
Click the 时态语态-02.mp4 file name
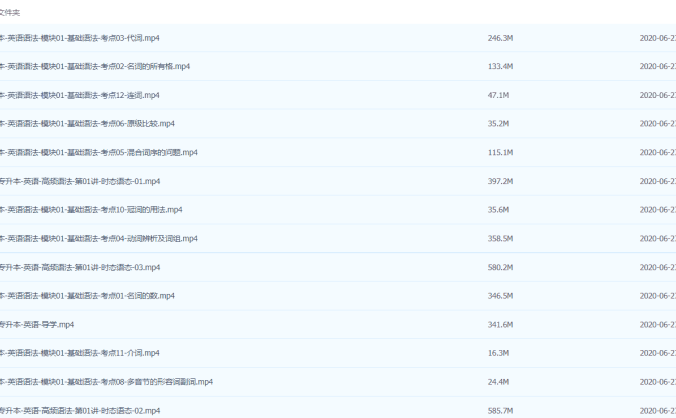point(80,410)
